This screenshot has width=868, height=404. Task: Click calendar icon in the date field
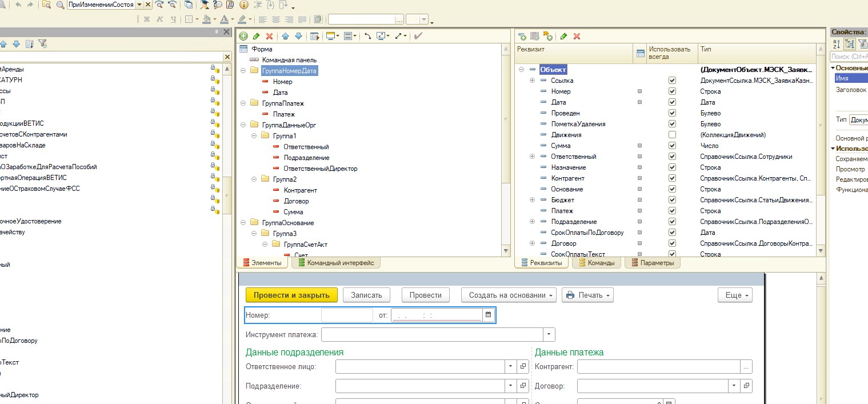click(488, 314)
